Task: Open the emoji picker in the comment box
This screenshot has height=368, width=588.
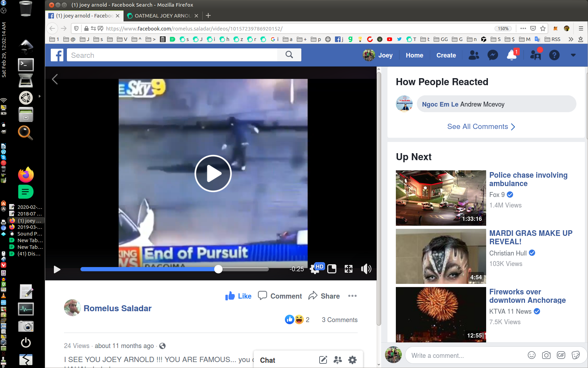Action: (531, 355)
